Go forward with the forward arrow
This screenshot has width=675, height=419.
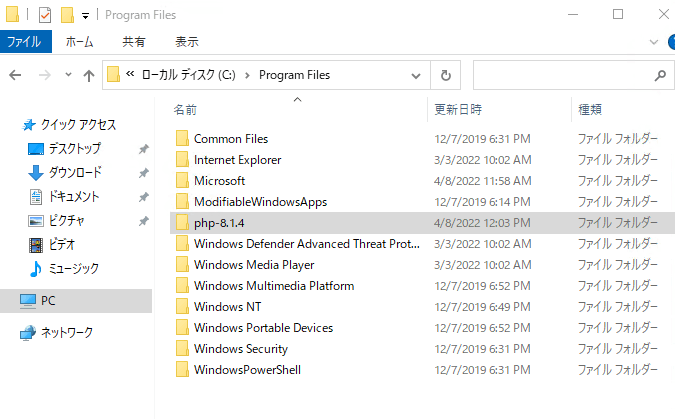click(x=44, y=75)
